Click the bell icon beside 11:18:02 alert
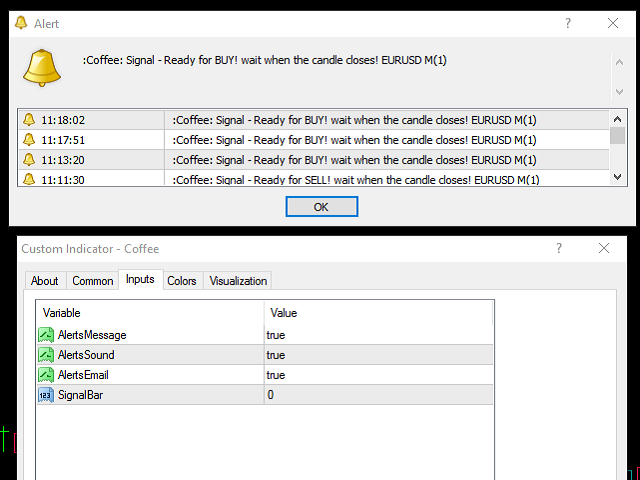Viewport: 640px width, 480px height. pos(28,119)
